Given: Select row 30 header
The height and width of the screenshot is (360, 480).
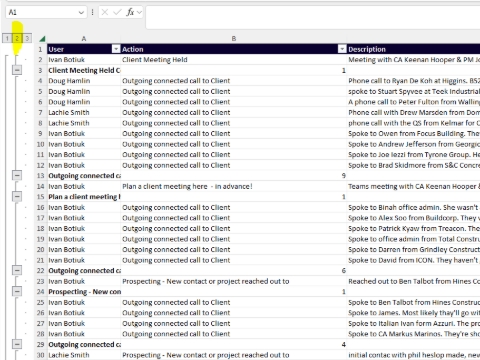Looking at the screenshot, I should point(40,355).
